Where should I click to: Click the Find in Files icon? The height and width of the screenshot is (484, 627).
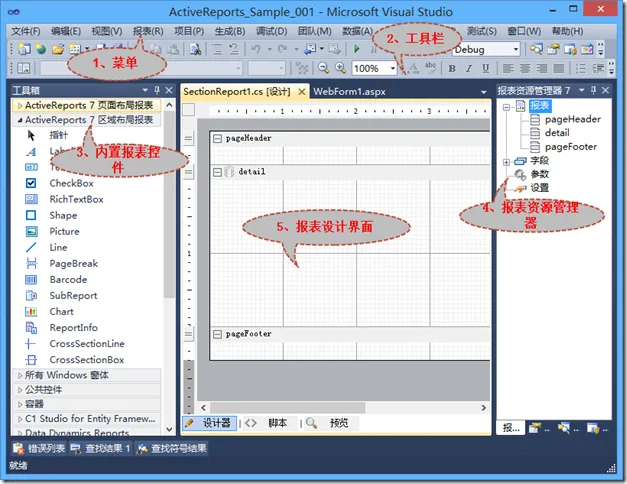pyautogui.click(x=195, y=49)
